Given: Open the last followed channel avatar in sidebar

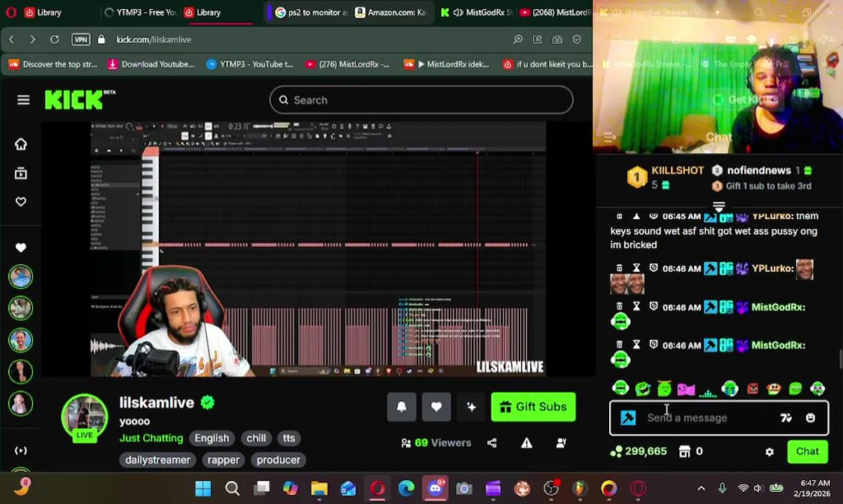Looking at the screenshot, I should [21, 404].
